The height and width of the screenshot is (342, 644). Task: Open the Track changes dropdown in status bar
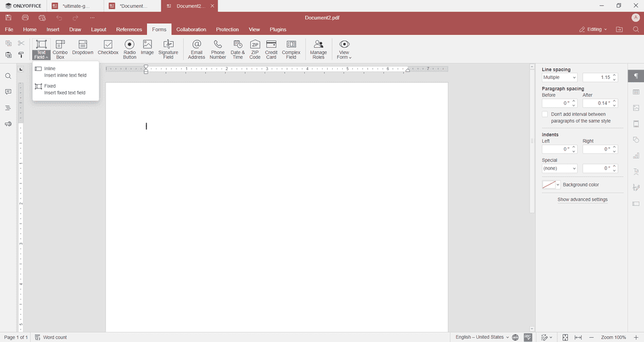(546, 337)
